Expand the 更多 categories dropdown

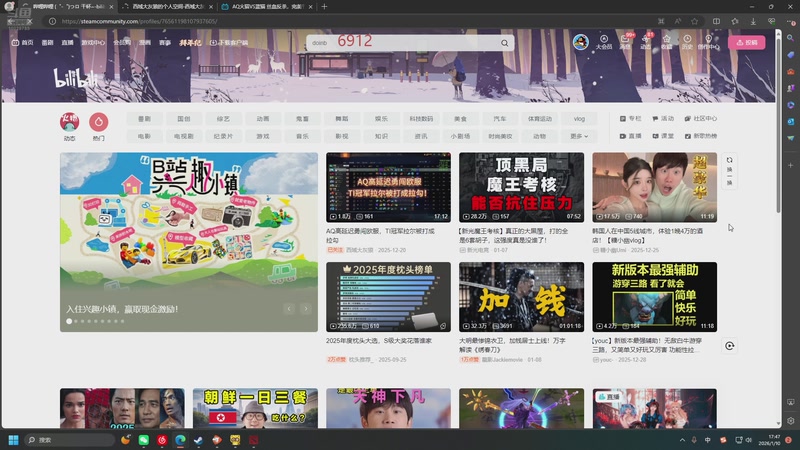pyautogui.click(x=579, y=136)
